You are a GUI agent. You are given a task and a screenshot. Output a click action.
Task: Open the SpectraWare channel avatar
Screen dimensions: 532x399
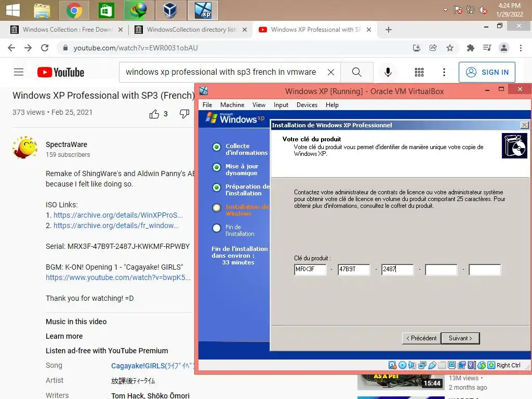(x=24, y=148)
